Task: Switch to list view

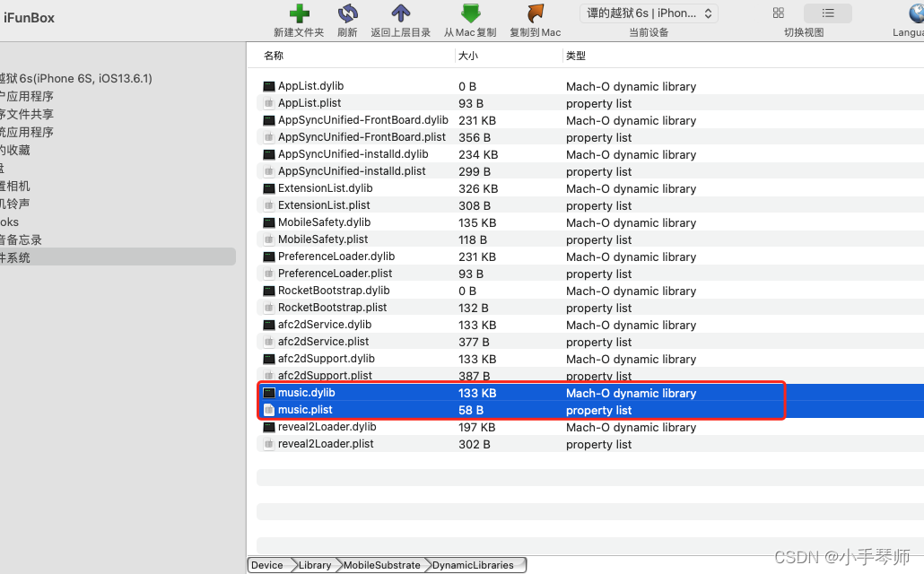Action: (x=828, y=13)
